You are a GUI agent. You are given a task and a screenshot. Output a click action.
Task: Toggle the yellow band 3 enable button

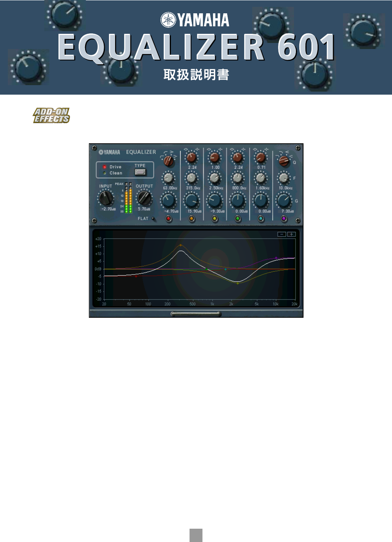pyautogui.click(x=215, y=219)
